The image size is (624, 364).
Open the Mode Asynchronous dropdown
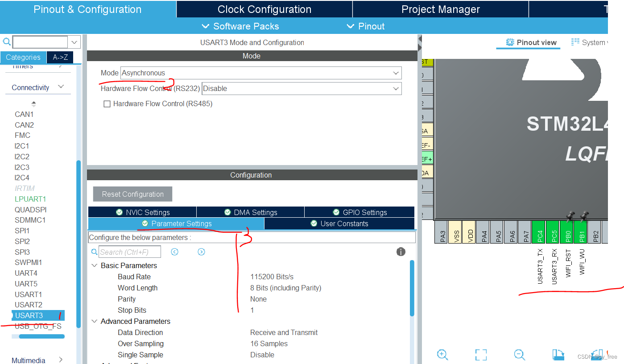(261, 73)
